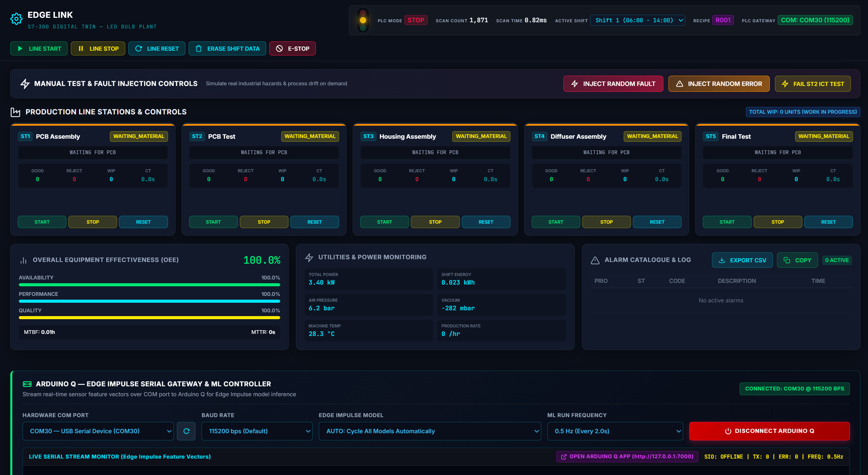Image resolution: width=868 pixels, height=475 pixels.
Task: Start the ST4 Diffuser Assembly station
Action: [556, 222]
